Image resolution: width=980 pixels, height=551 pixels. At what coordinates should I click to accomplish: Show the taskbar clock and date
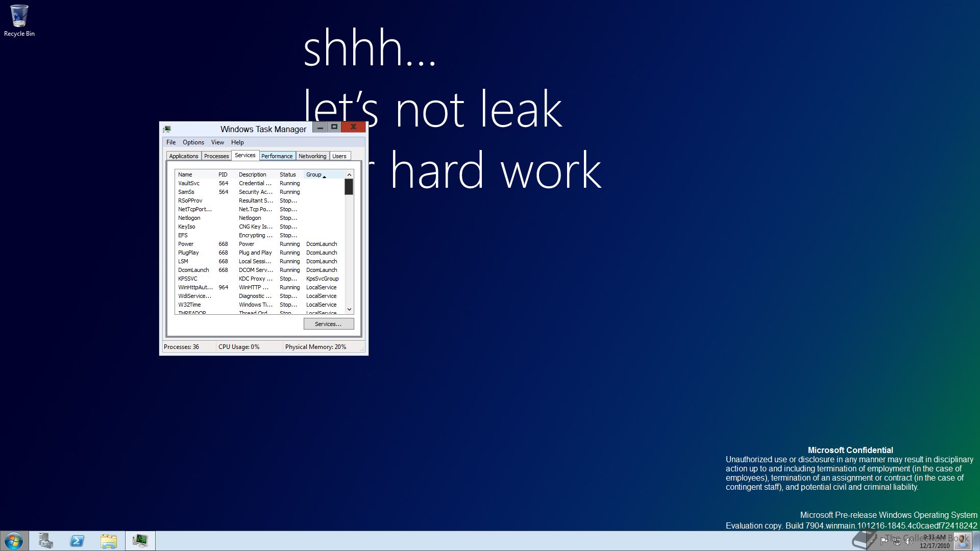click(x=935, y=541)
